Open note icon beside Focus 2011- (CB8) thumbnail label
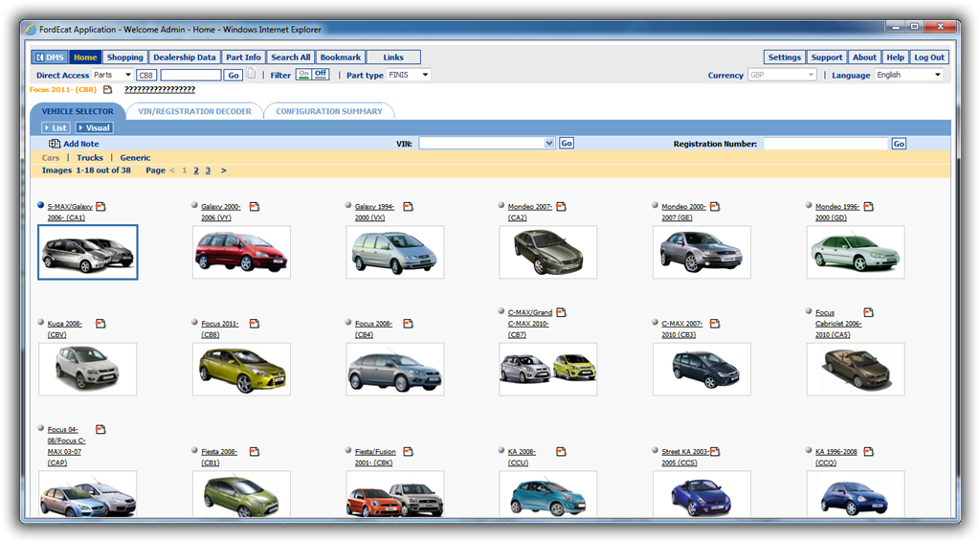The image size is (980, 543). tap(255, 324)
